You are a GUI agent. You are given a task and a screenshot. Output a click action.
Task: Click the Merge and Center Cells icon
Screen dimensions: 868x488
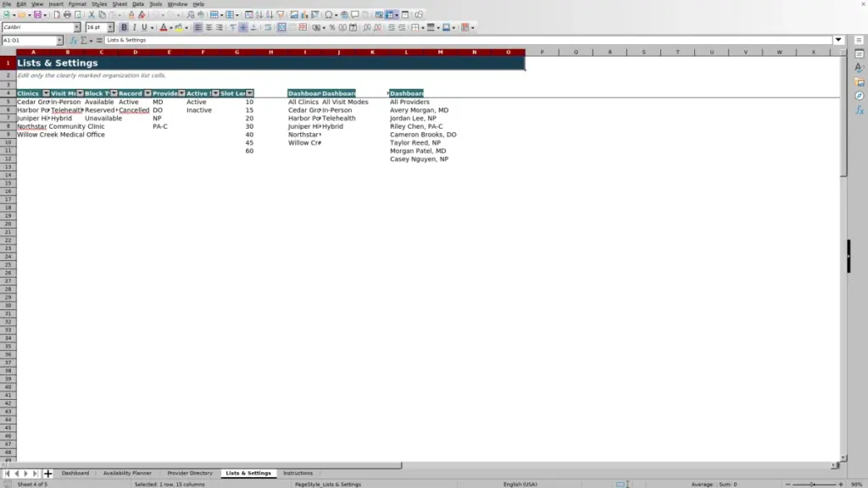coord(281,28)
